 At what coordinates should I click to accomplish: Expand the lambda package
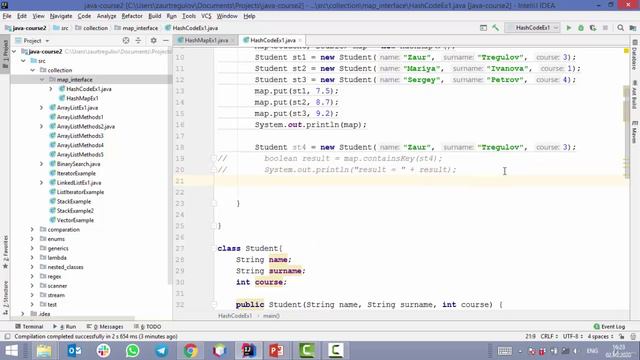(32, 258)
